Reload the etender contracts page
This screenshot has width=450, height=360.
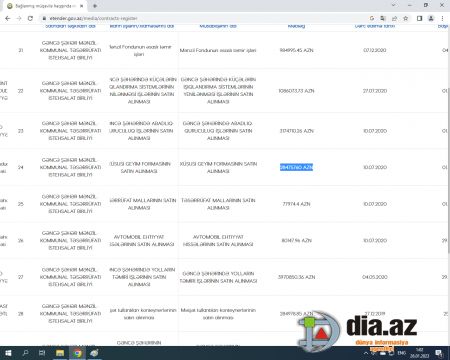pos(30,18)
